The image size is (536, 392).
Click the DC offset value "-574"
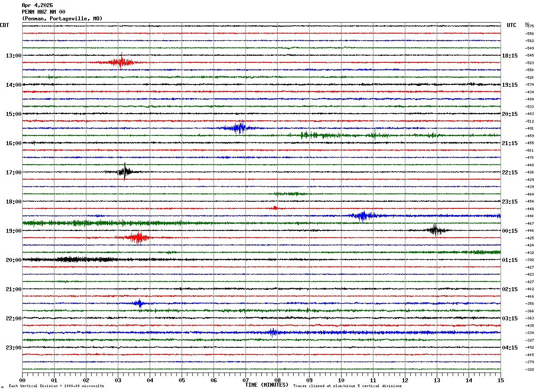pos(529,85)
